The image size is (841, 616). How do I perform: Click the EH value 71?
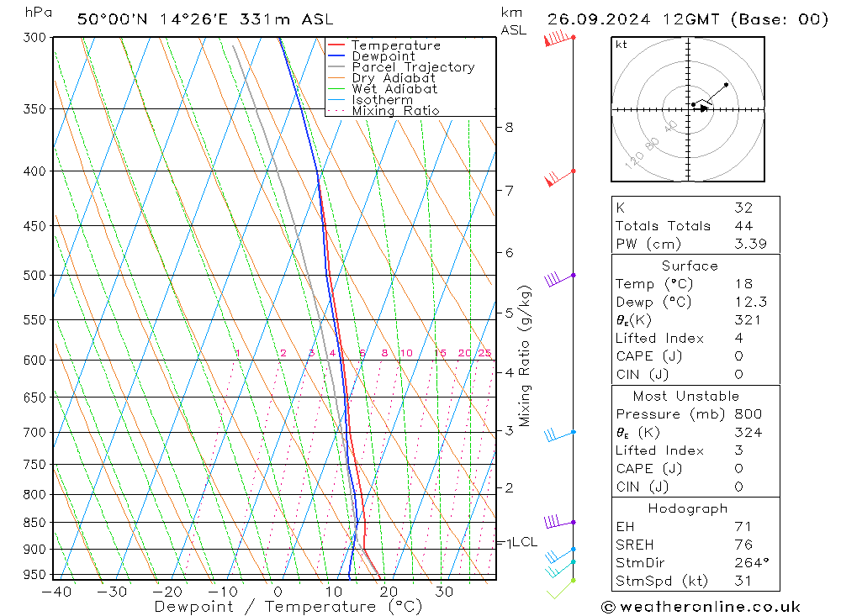point(743,526)
